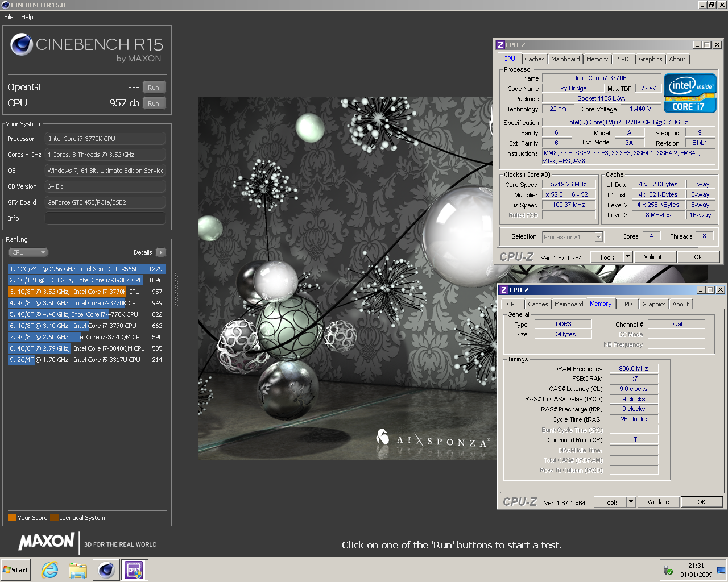Open Processor #1 selection dropdown

coord(572,237)
